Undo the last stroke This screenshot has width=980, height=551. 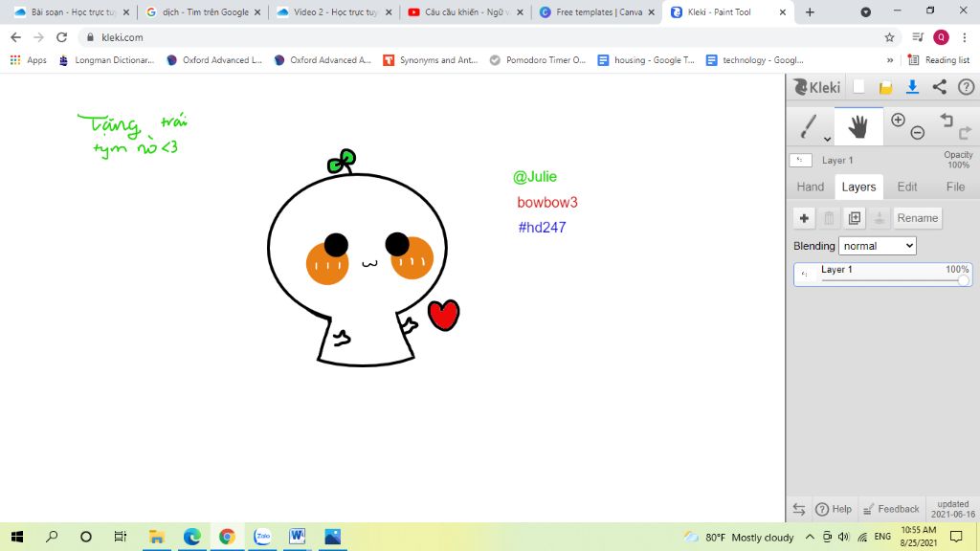(x=947, y=120)
